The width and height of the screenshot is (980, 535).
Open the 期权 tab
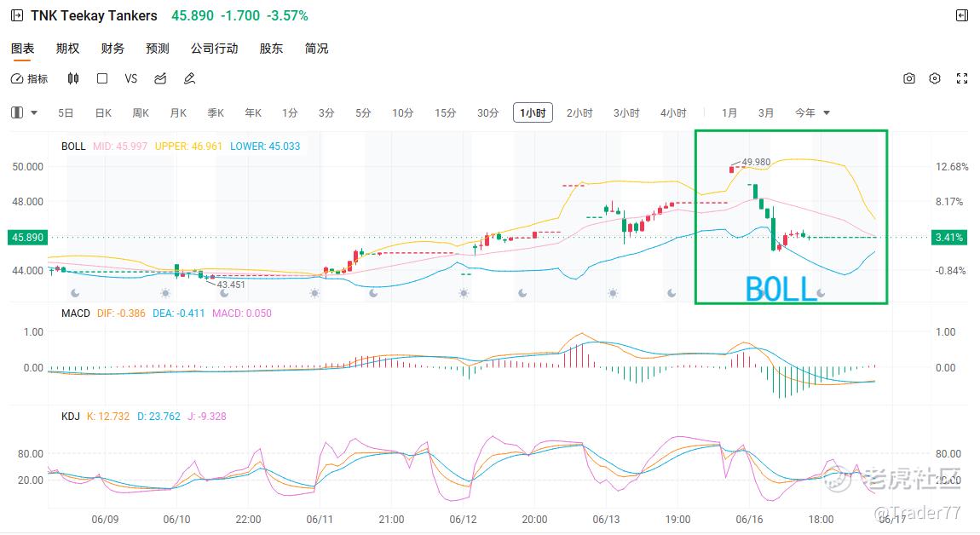click(x=67, y=49)
